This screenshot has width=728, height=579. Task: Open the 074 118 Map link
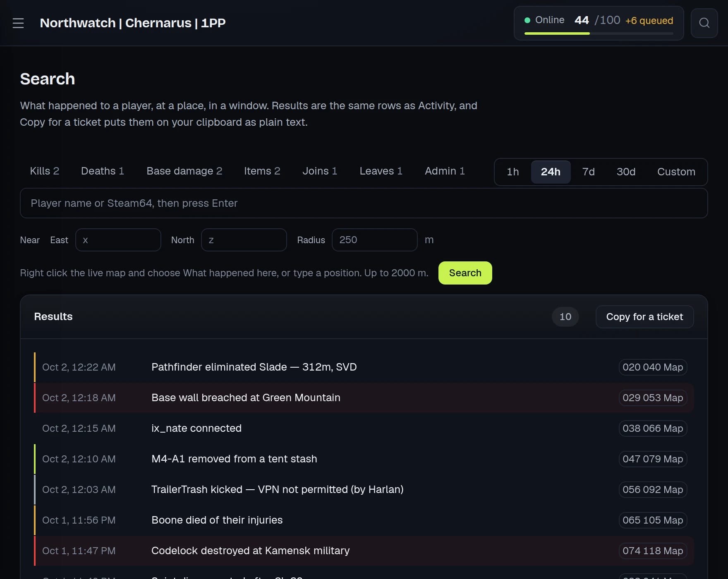click(x=653, y=551)
